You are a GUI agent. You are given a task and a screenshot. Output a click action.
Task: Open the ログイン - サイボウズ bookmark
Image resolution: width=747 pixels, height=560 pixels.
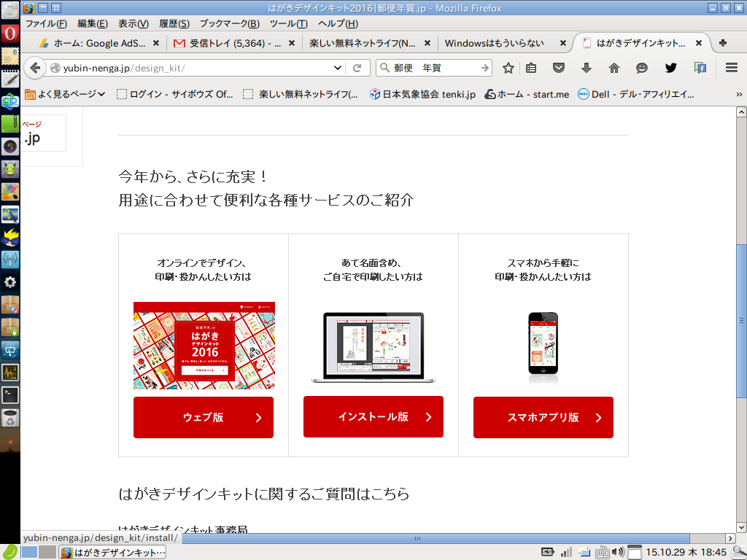(x=175, y=94)
